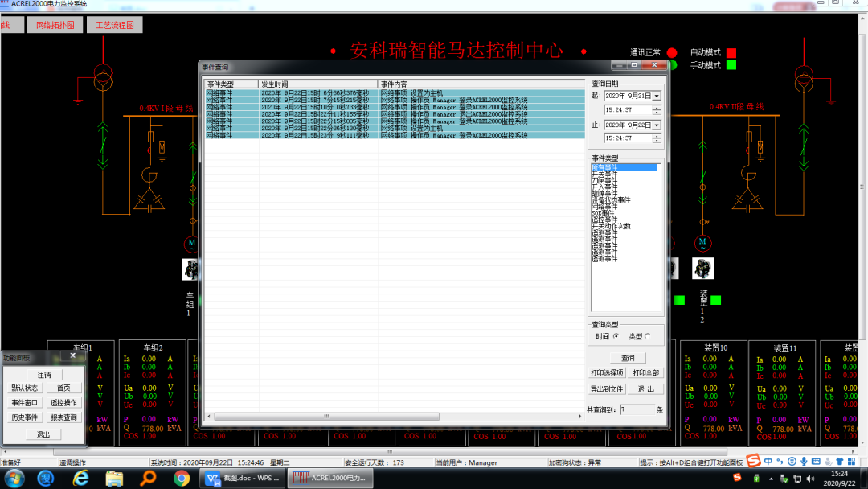The height and width of the screenshot is (489, 868).
Task: Click red 通讯正常 indicator light
Action: click(672, 52)
